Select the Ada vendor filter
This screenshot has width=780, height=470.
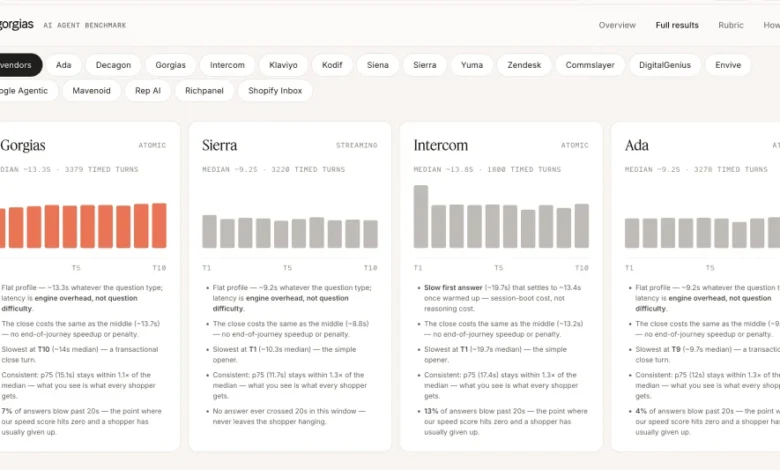click(64, 65)
